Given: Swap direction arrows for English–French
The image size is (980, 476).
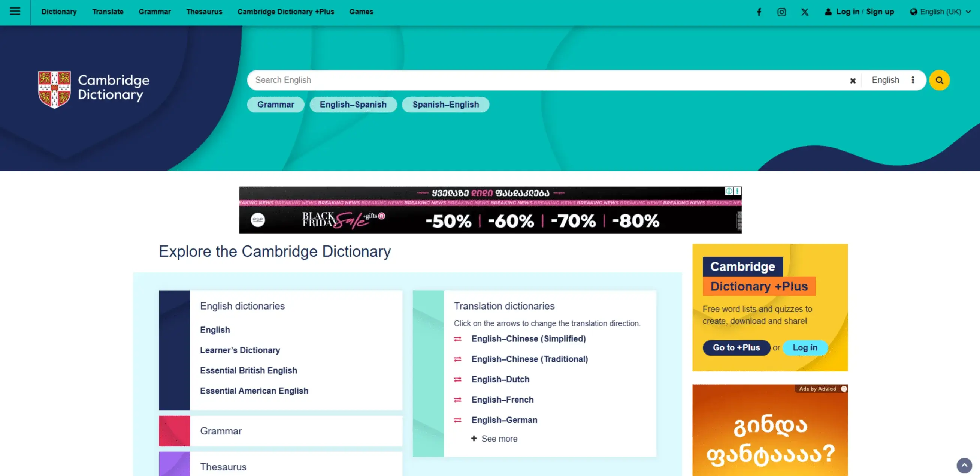Looking at the screenshot, I should pos(458,400).
